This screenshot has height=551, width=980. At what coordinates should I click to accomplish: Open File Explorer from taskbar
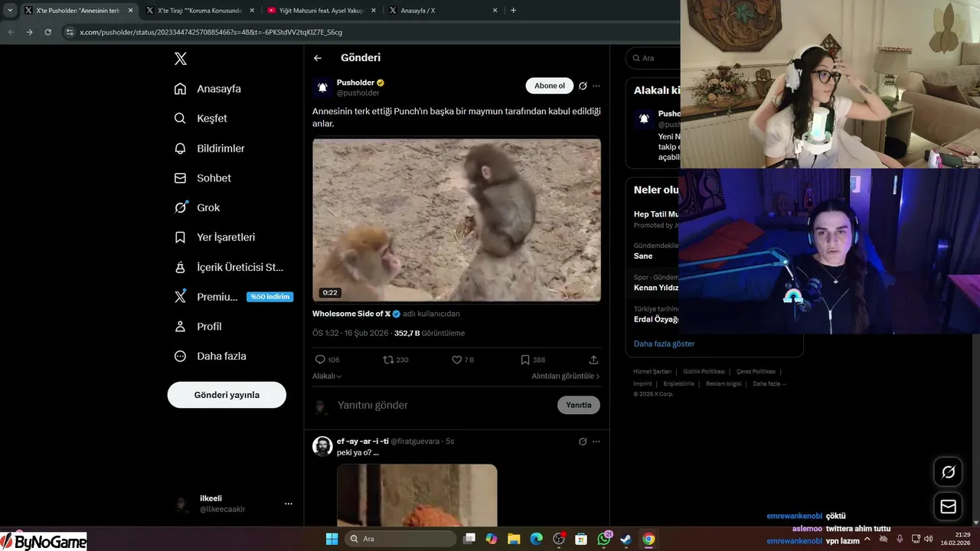point(514,539)
